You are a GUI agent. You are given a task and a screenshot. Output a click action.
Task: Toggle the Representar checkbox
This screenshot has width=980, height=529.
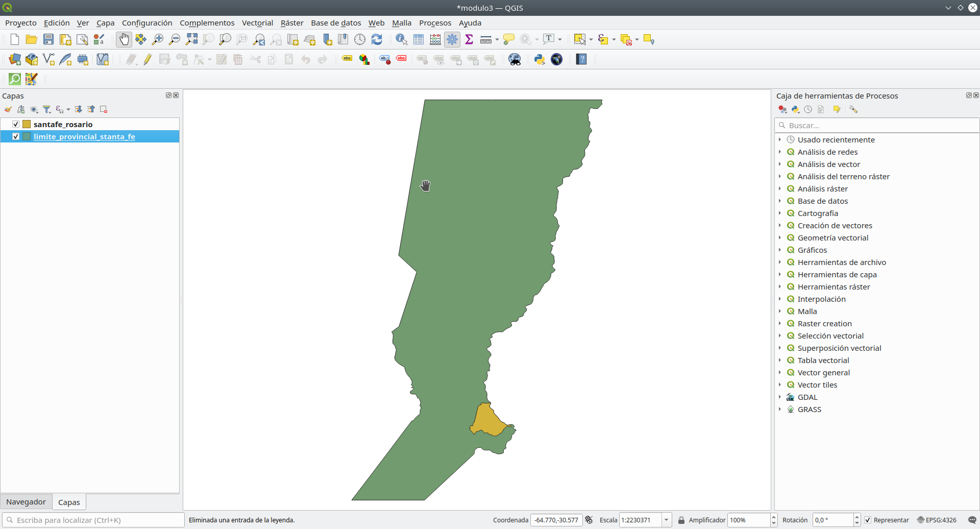(868, 520)
